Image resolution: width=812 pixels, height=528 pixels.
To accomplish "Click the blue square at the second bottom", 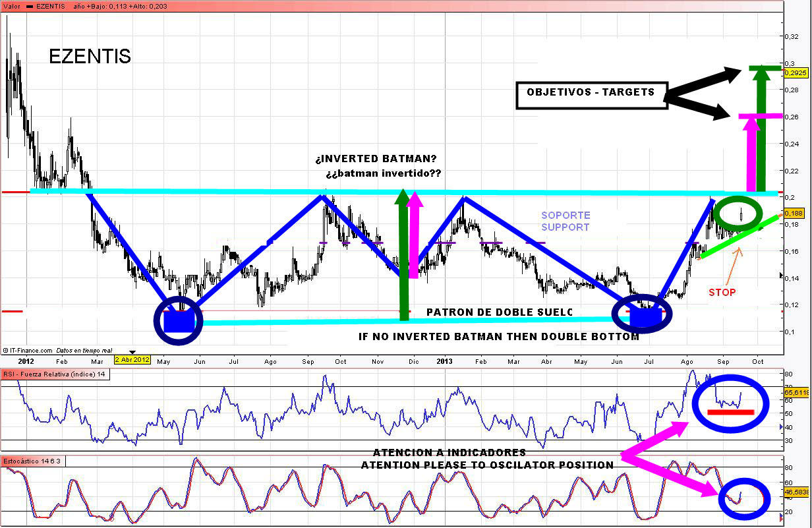I will click(x=645, y=317).
